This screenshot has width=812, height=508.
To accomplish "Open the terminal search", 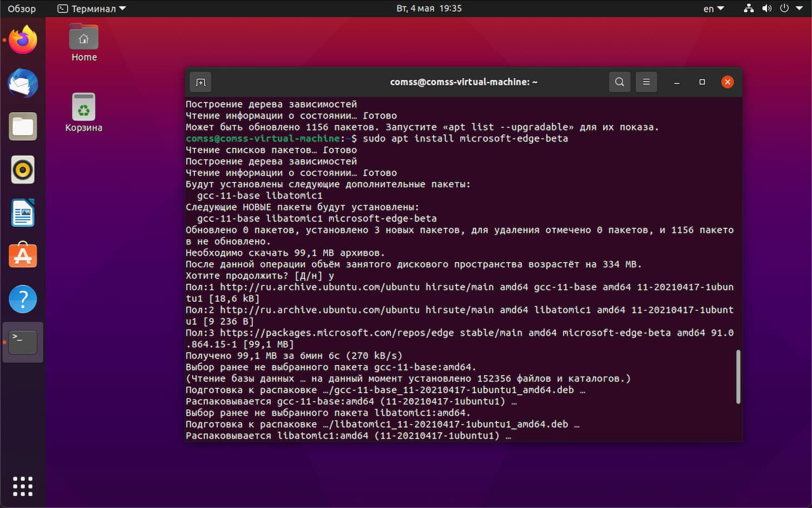I will (x=619, y=82).
